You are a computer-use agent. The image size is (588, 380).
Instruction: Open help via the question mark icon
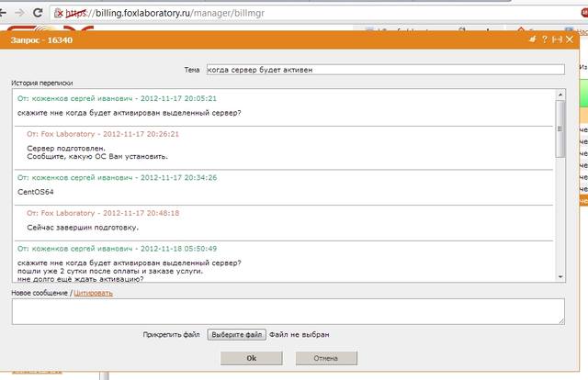pos(545,39)
